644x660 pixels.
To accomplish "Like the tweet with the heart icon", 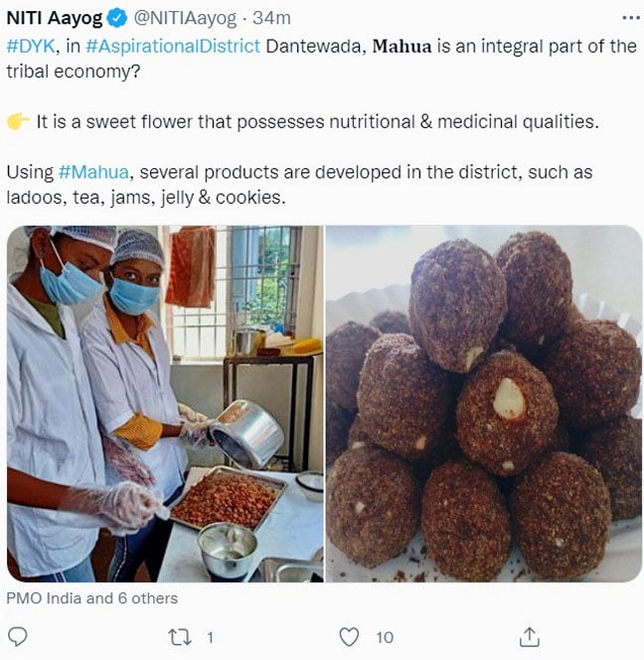I will 349,636.
